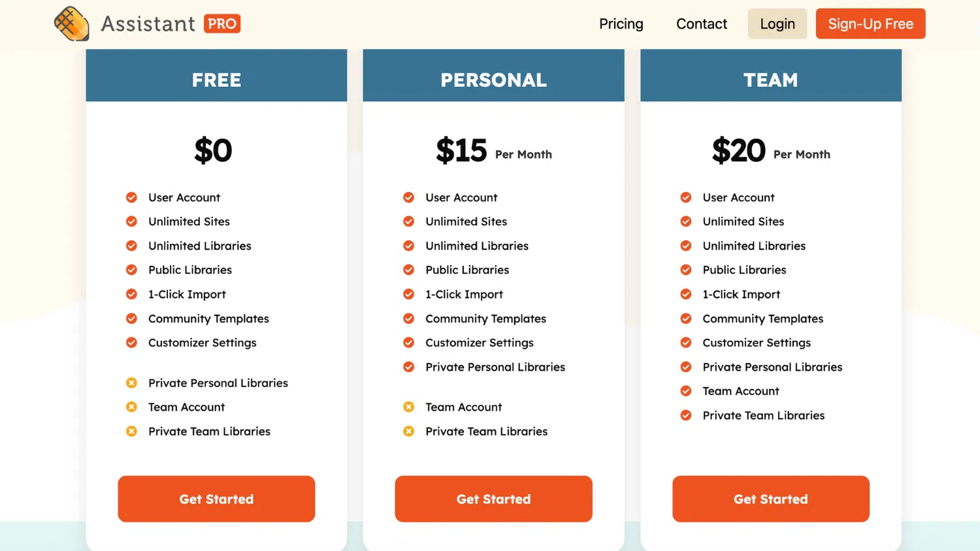Choose Get Started under the Free plan
The height and width of the screenshot is (551, 980).
(216, 499)
